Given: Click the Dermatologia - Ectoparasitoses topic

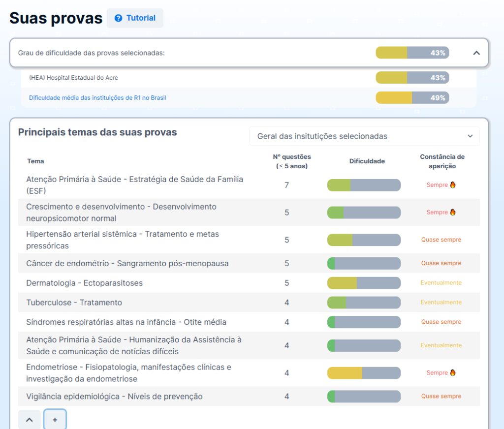Looking at the screenshot, I should click(x=84, y=283).
